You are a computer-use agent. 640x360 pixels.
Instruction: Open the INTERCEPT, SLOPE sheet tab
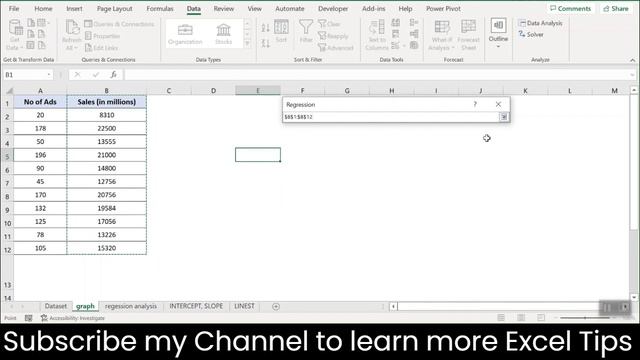click(x=196, y=306)
